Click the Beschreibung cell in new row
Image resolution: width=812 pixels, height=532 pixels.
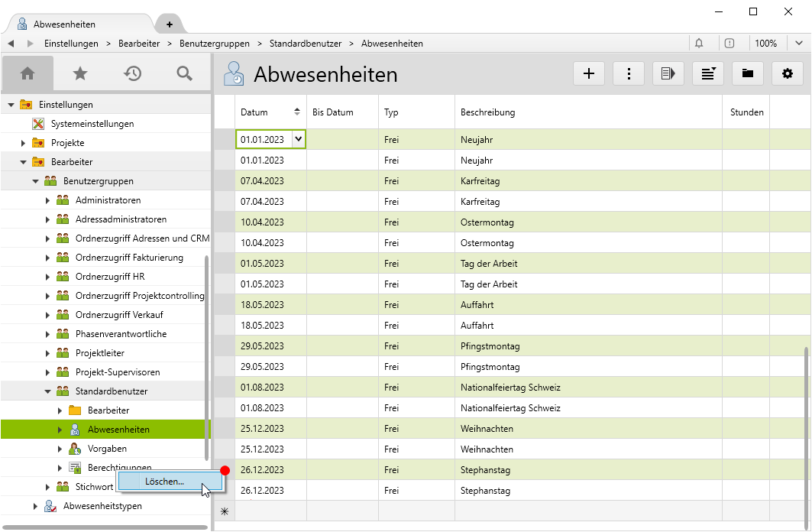(588, 511)
